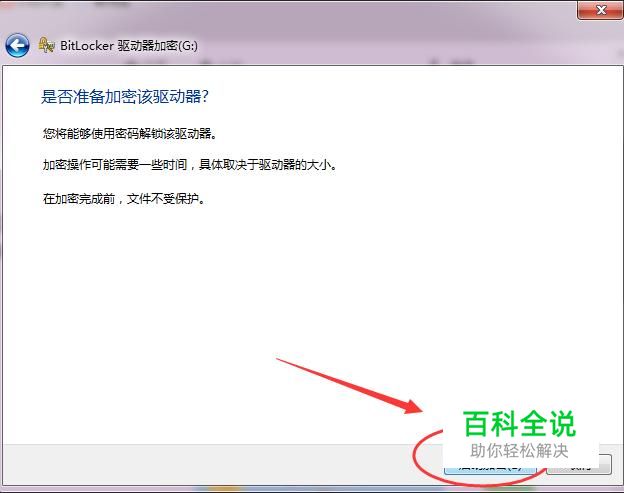Click the line "在加密完成前，文件不受保护。"

pyautogui.click(x=125, y=199)
